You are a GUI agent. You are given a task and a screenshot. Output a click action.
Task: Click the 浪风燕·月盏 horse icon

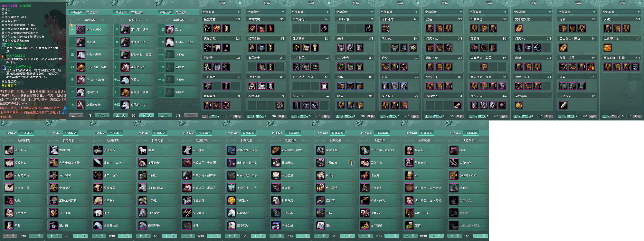169,42
